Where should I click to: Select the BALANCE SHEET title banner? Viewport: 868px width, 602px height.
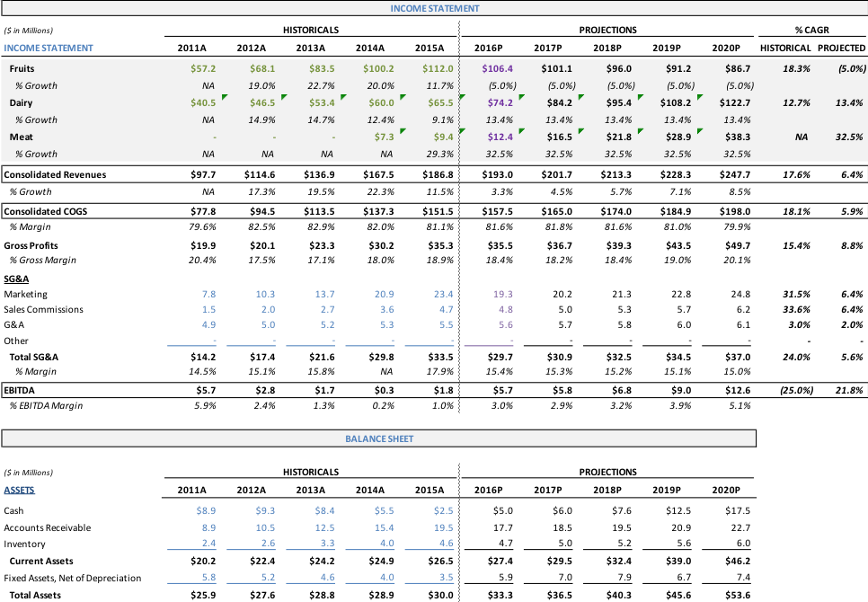click(x=378, y=439)
